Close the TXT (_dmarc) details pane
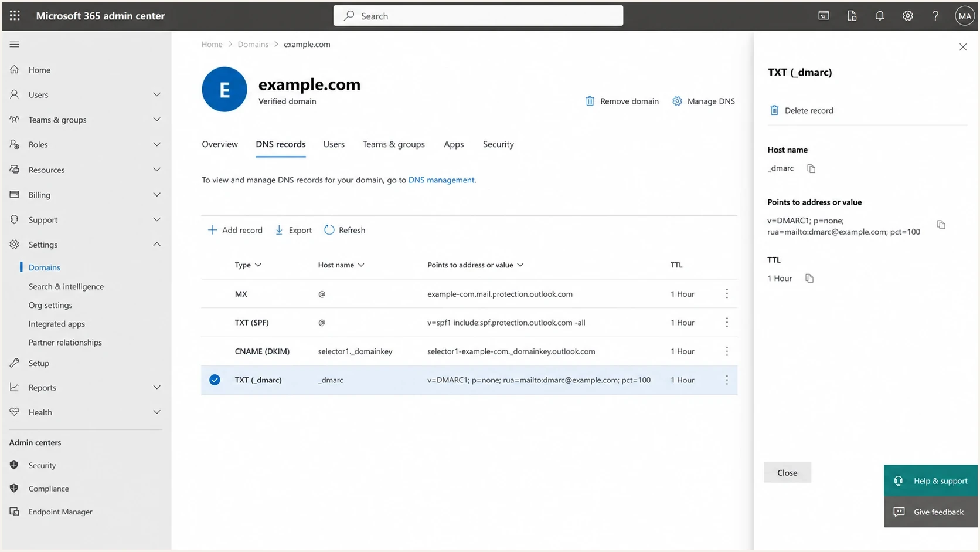The width and height of the screenshot is (980, 552). (962, 47)
